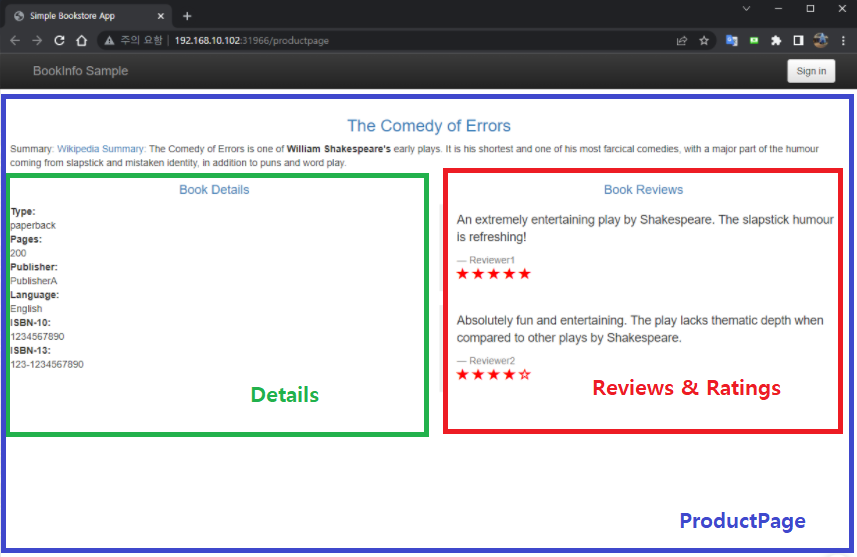The height and width of the screenshot is (557, 857).
Task: Click the user profile avatar
Action: point(821,41)
